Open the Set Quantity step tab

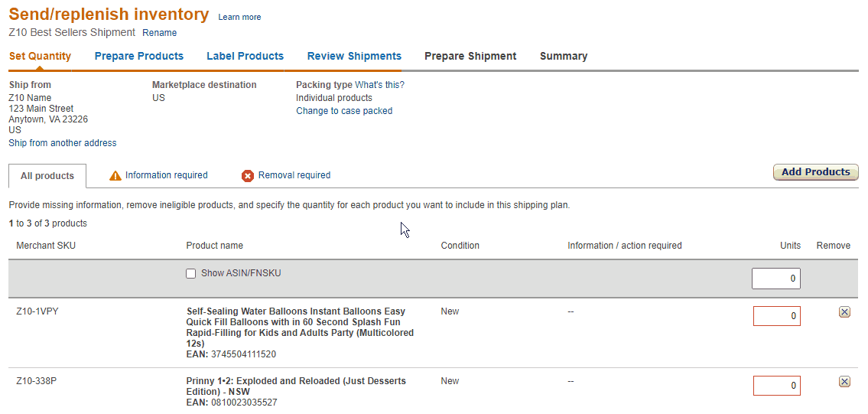pos(40,57)
